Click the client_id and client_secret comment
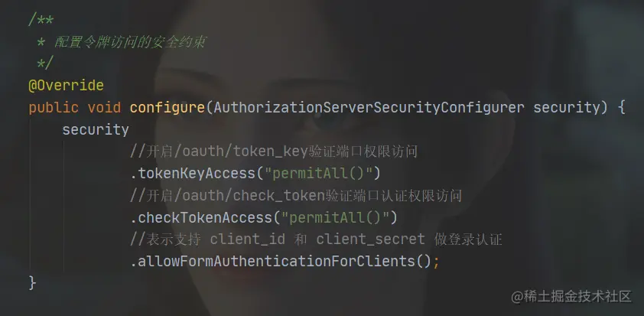644x316 pixels. click(x=316, y=239)
